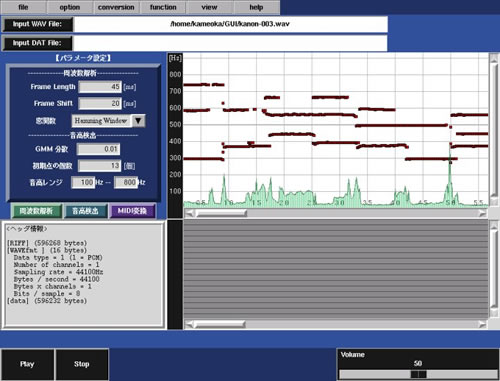Open the function menu
500x381 pixels.
tap(163, 7)
